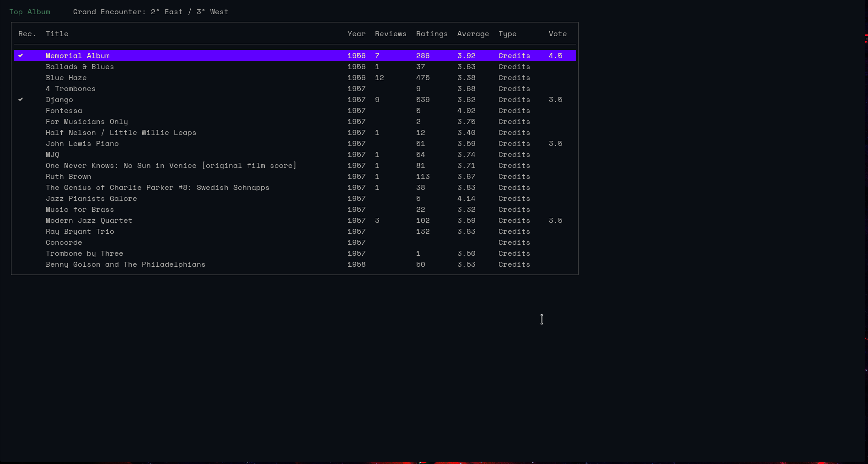Sort by the Year column header

(x=356, y=34)
